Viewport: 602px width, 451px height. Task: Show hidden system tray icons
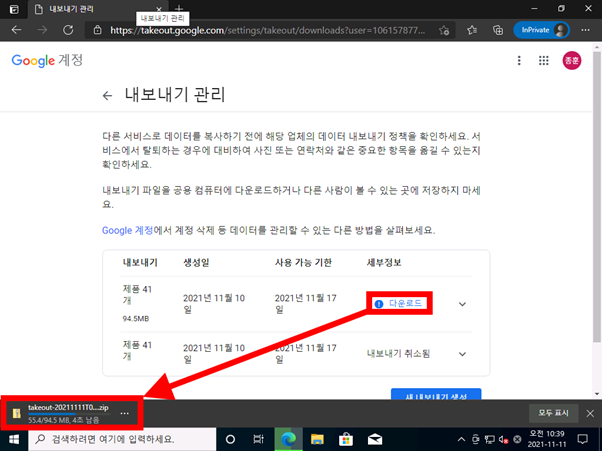click(x=461, y=439)
